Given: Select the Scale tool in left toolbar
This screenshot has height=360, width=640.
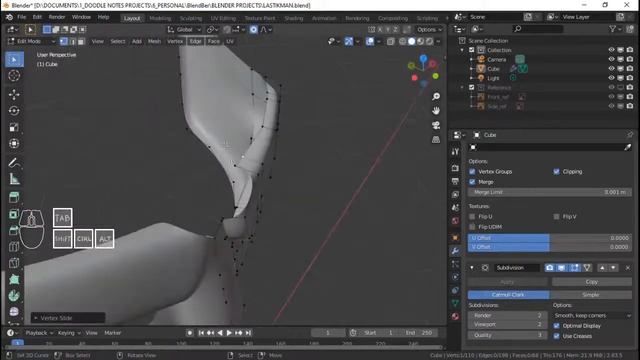Looking at the screenshot, I should pyautogui.click(x=14, y=127).
